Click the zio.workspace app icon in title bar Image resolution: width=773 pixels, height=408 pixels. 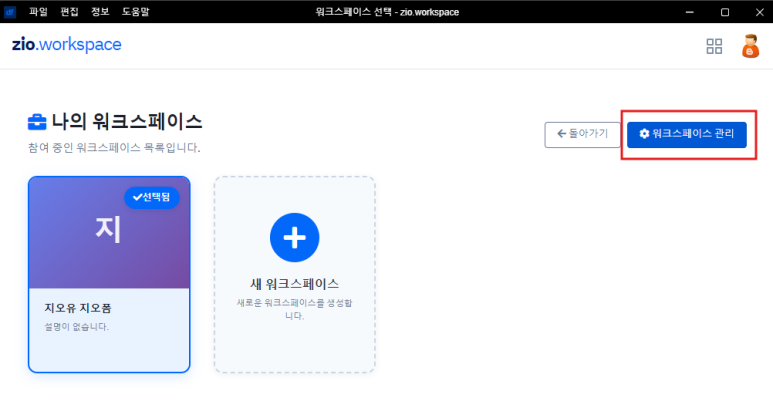[x=11, y=12]
